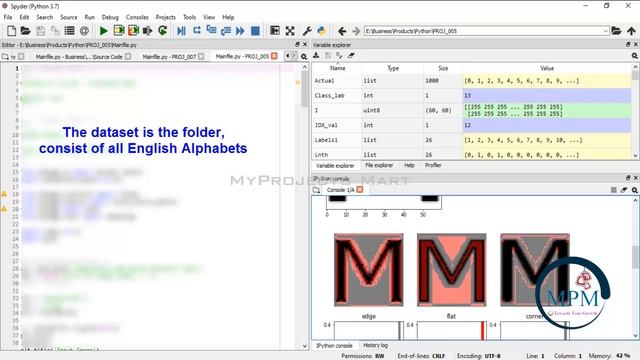Step into function debug icon
Viewport: 640px width, 360px height.
click(211, 31)
